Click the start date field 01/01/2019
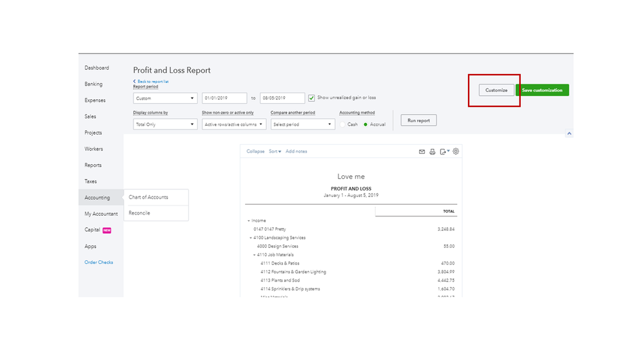Viewport: 644px width, 362px height. [x=224, y=99]
